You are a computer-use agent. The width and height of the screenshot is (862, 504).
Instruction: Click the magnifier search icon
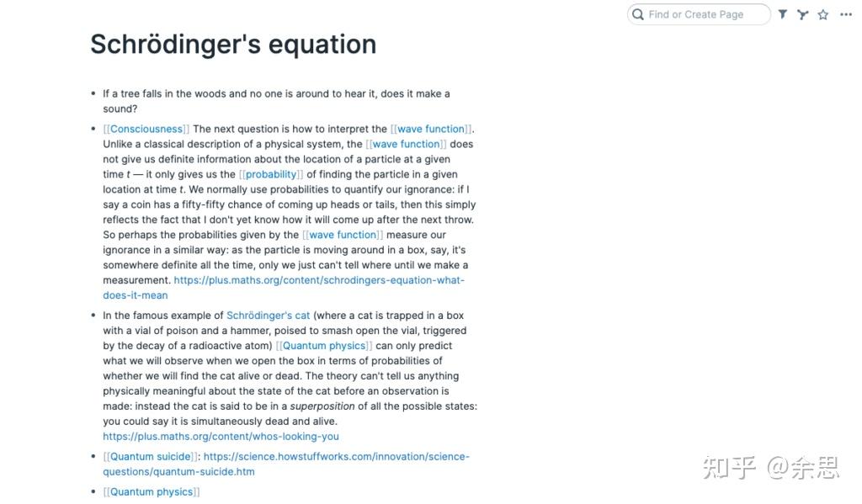click(x=638, y=14)
